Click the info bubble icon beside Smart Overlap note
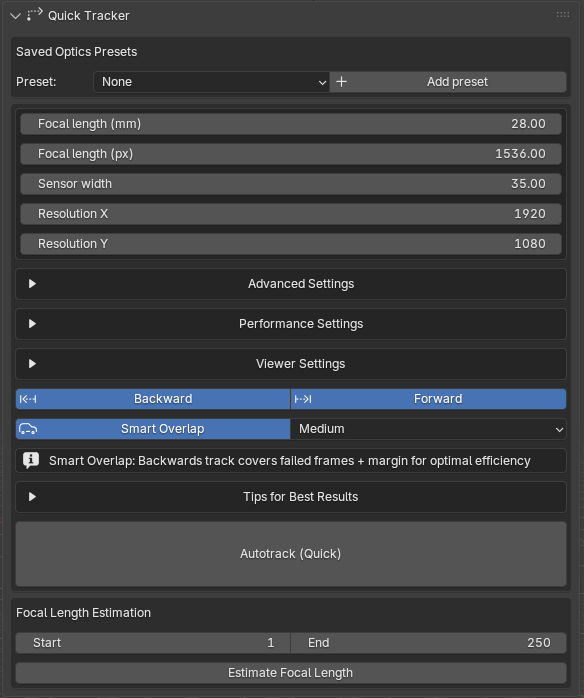The height and width of the screenshot is (698, 584). pyautogui.click(x=31, y=461)
